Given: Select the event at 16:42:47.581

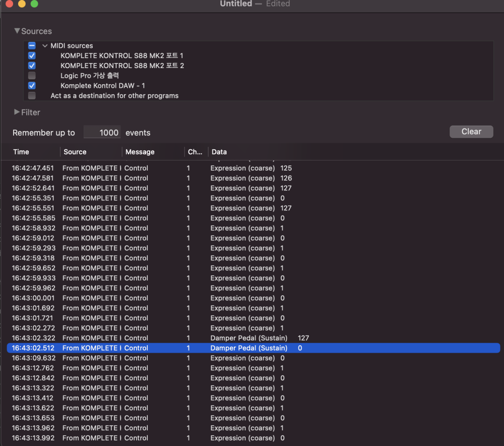Looking at the screenshot, I should tap(254, 178).
